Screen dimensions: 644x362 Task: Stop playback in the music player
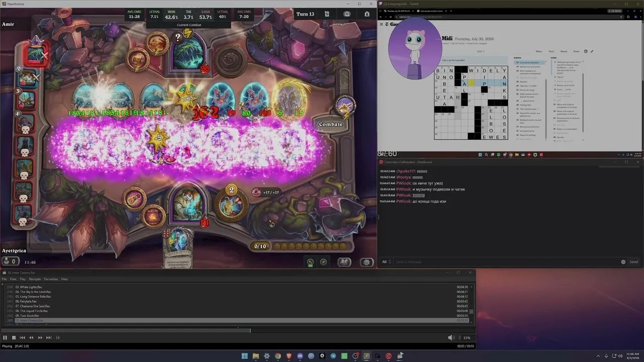(x=14, y=338)
